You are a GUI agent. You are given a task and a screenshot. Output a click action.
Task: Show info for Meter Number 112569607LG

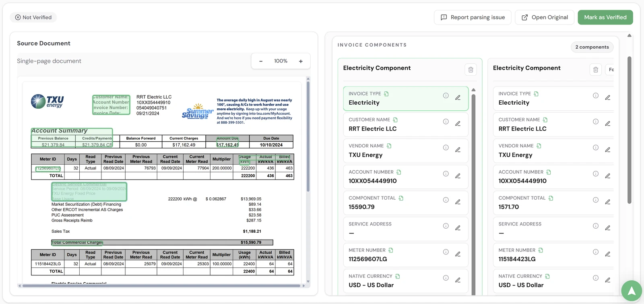[446, 252]
